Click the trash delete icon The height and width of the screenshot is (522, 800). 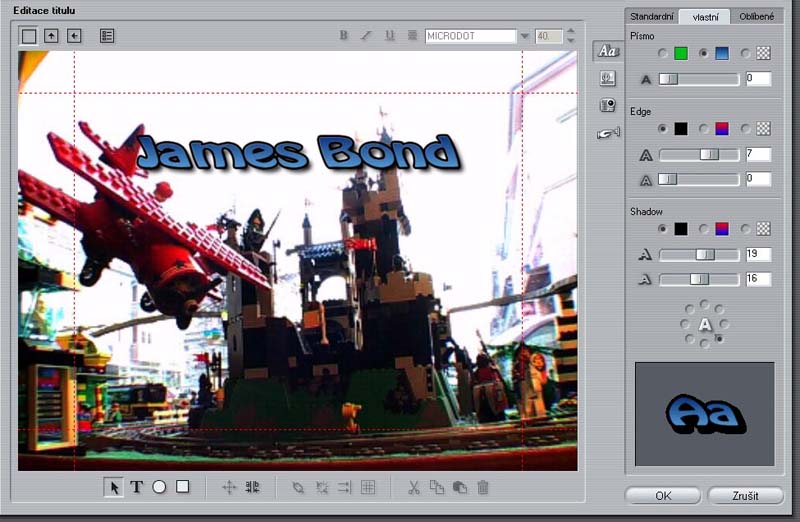tap(483, 487)
